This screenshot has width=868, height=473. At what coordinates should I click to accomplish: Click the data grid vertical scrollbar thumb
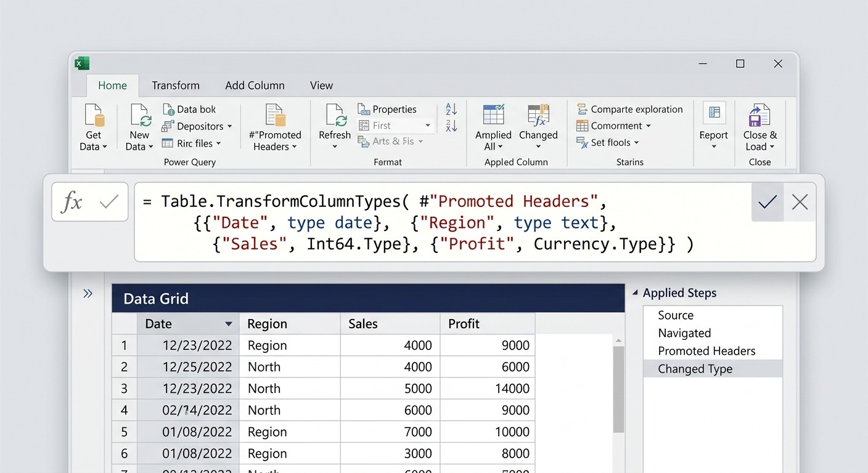(x=618, y=389)
